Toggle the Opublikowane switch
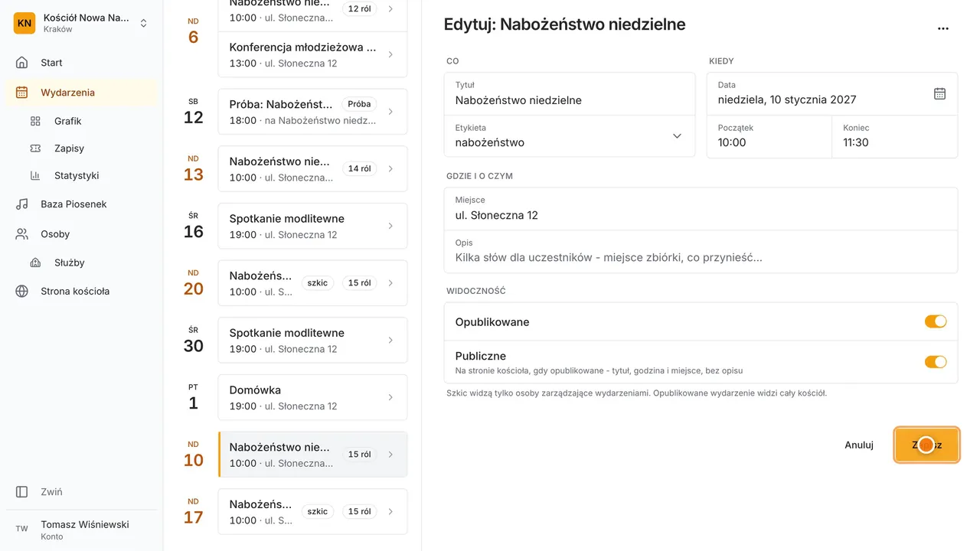The image size is (980, 551). [x=936, y=321]
